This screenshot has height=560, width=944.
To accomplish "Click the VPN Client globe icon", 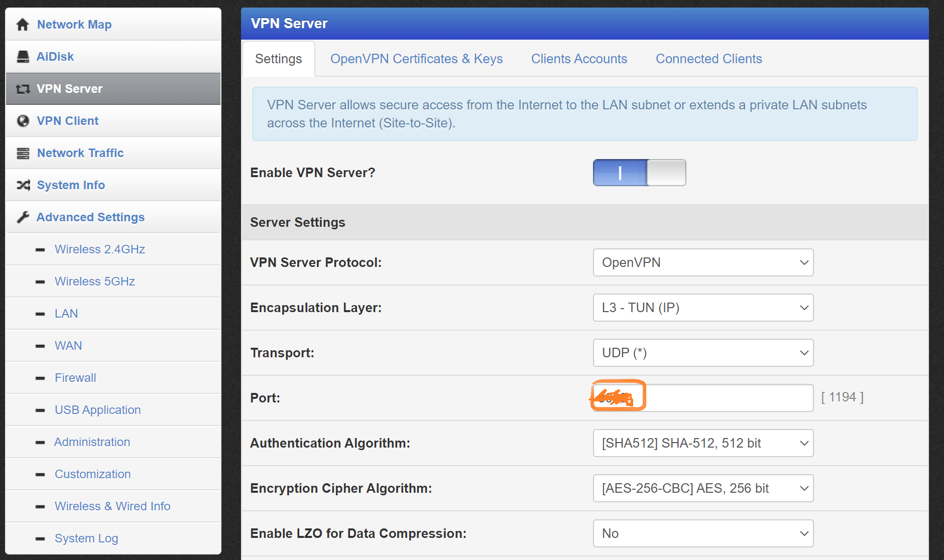I will point(23,121).
